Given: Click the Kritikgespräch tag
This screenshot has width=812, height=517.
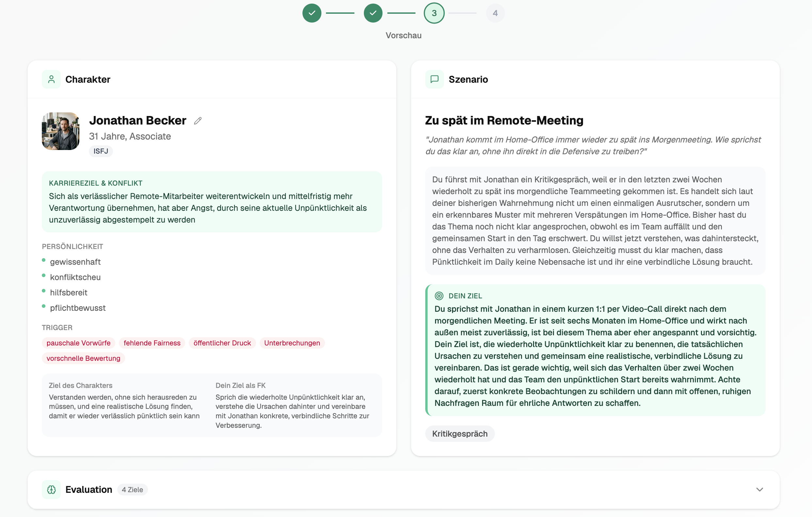Looking at the screenshot, I should [459, 434].
